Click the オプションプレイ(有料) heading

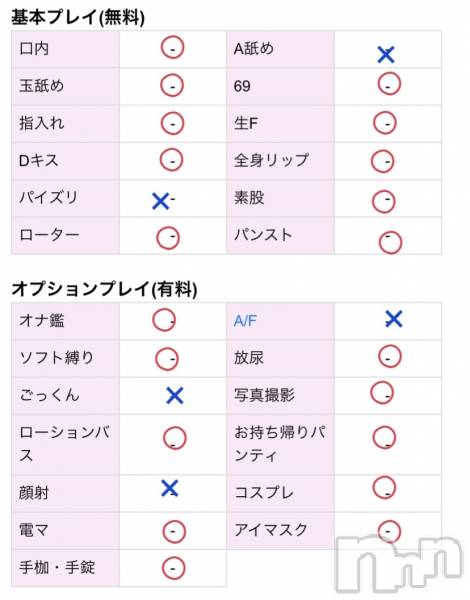(104, 289)
